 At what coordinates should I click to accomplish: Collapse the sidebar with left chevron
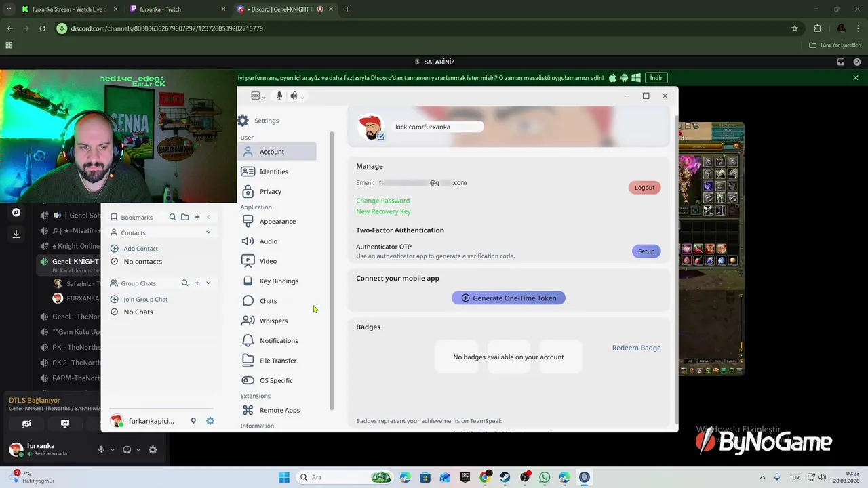[x=208, y=217]
